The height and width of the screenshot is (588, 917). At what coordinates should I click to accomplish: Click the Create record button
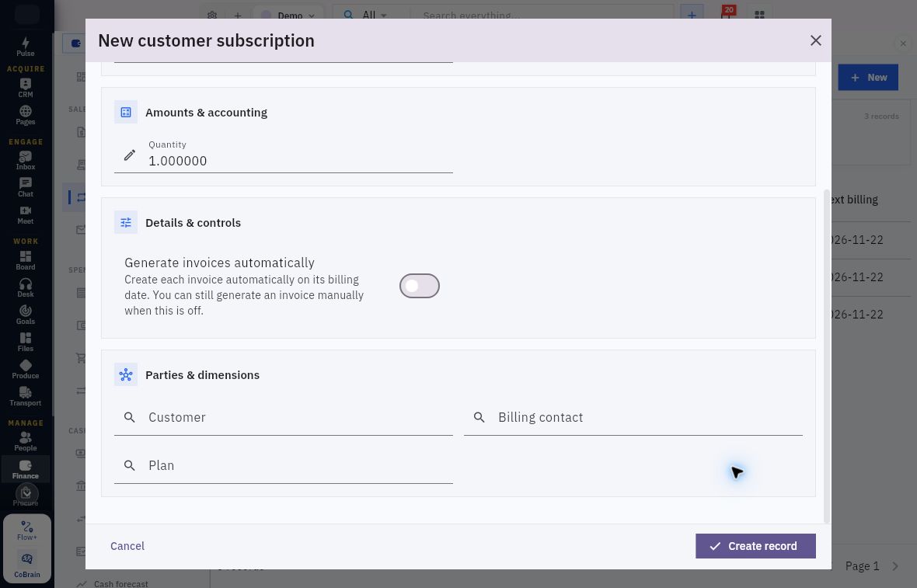click(755, 546)
